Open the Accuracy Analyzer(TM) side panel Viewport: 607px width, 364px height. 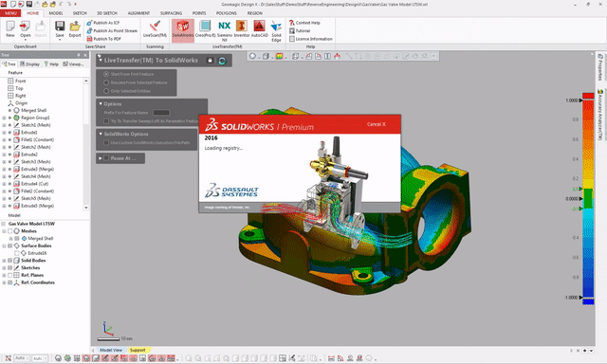600,115
